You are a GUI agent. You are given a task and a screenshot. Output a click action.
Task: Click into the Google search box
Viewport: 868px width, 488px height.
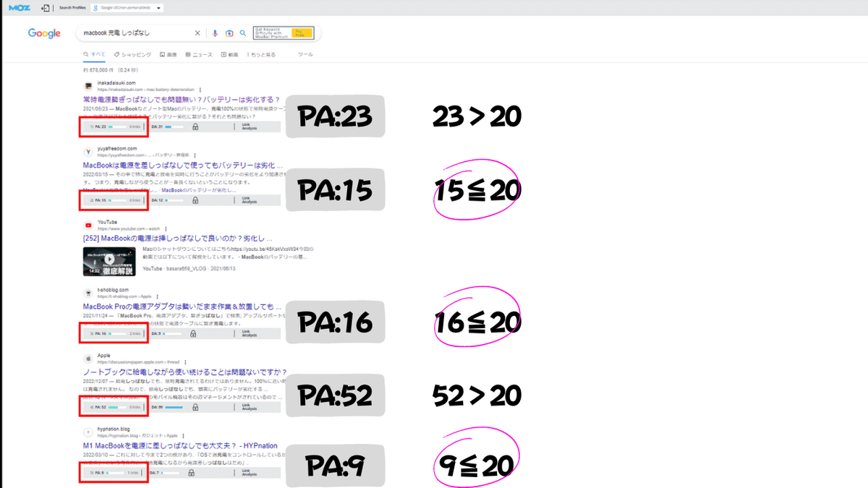point(136,33)
